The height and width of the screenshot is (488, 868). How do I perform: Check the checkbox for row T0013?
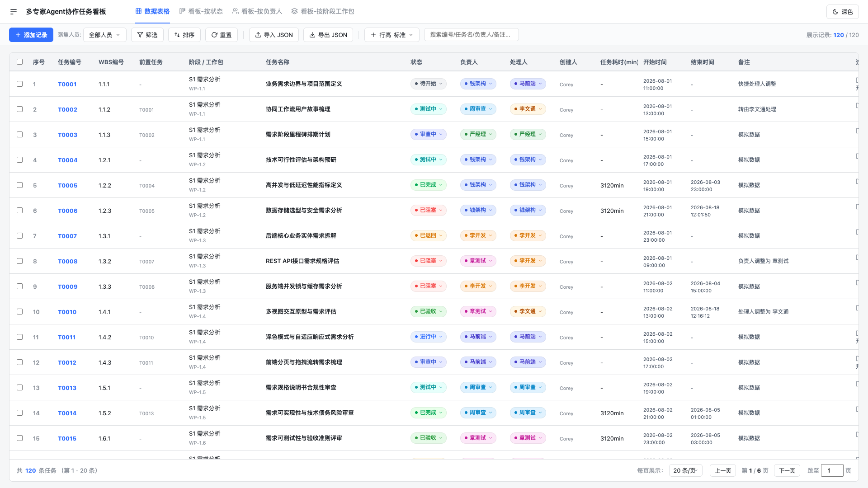[x=19, y=388]
